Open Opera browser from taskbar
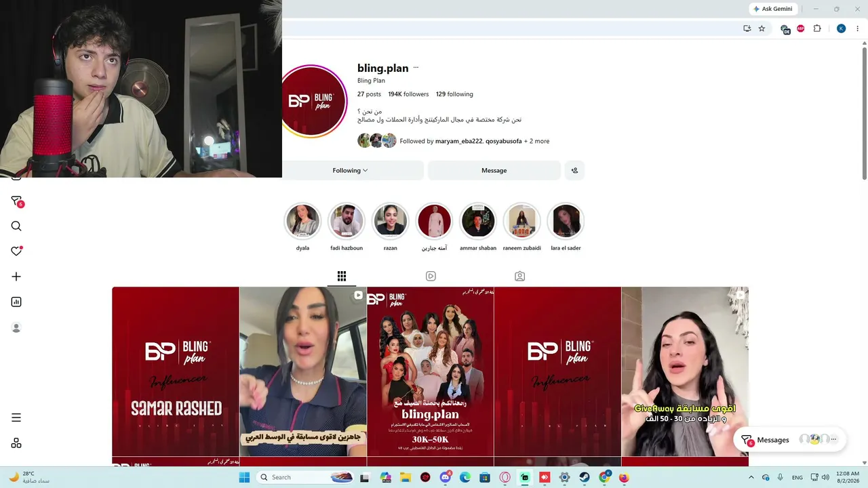 click(x=505, y=477)
